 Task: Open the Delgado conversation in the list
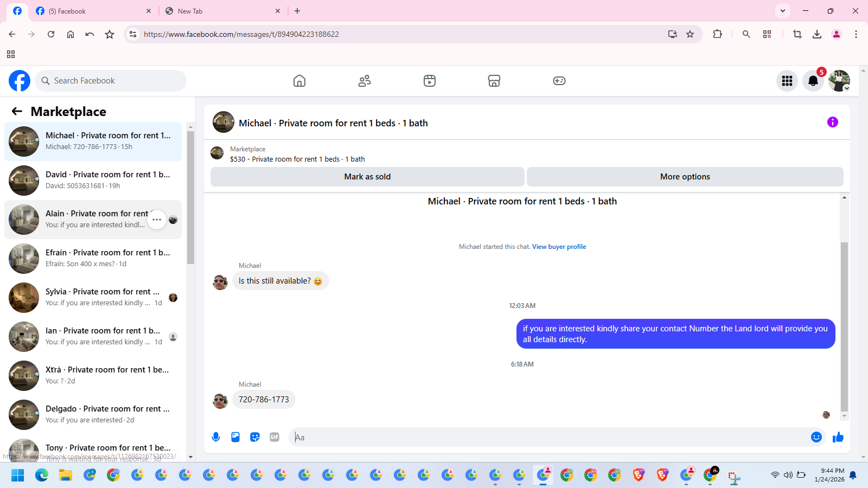pyautogui.click(x=93, y=415)
